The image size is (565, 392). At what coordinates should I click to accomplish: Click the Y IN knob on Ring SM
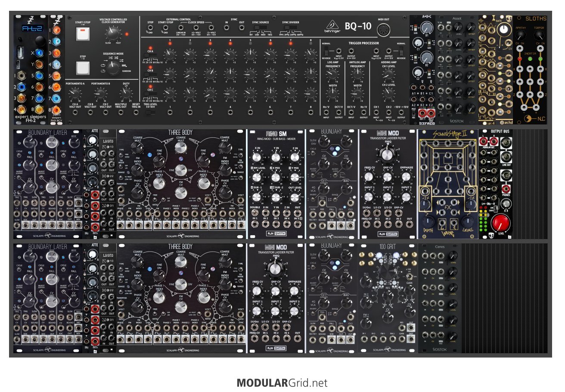tap(276, 158)
